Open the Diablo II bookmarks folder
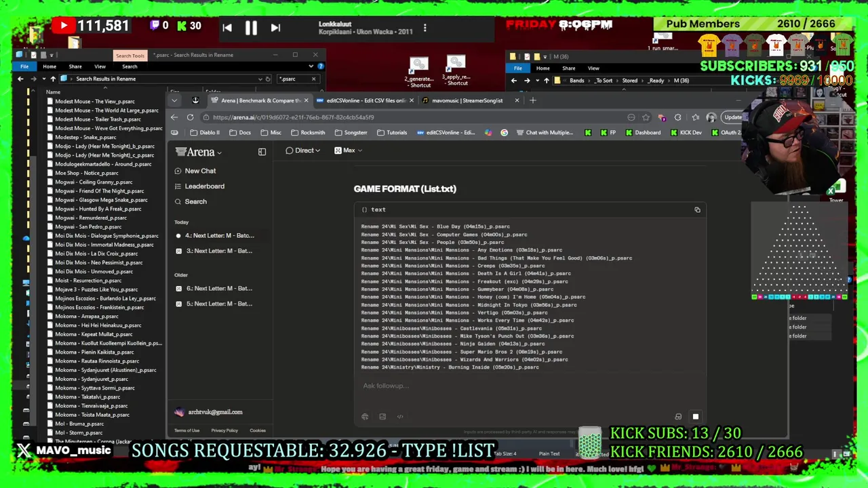868x488 pixels. [x=205, y=133]
